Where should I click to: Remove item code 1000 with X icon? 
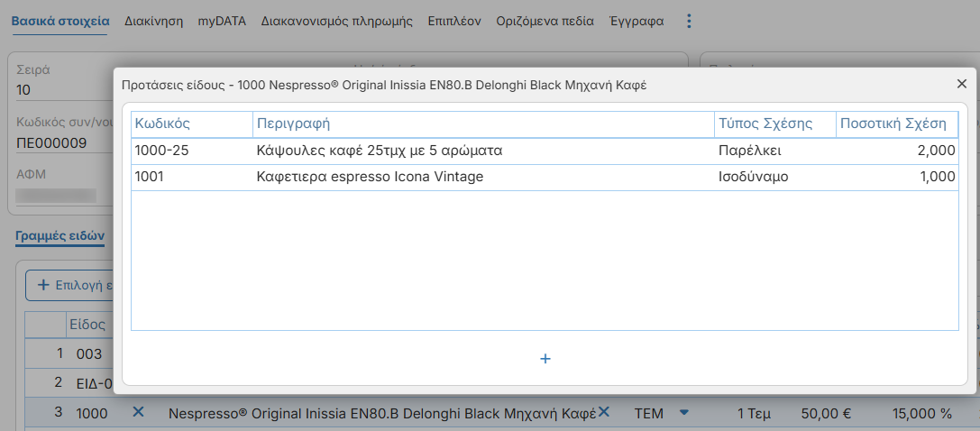coord(138,412)
